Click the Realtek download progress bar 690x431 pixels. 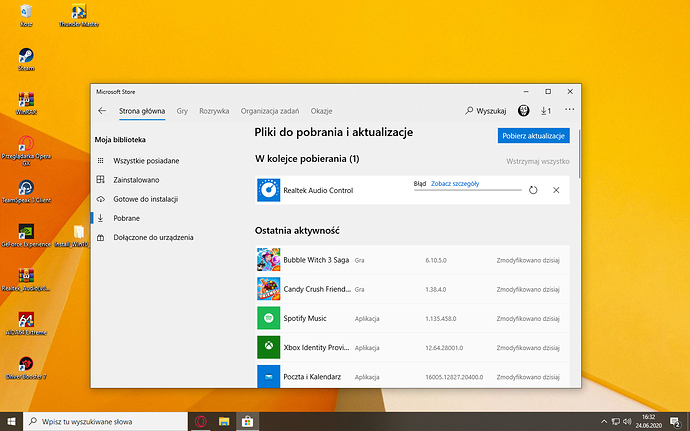tap(468, 190)
